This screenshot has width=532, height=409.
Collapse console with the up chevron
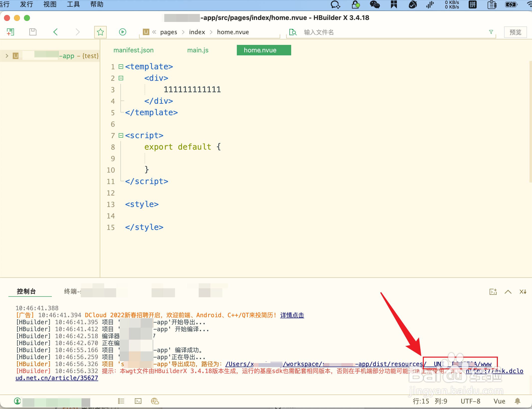pos(508,292)
